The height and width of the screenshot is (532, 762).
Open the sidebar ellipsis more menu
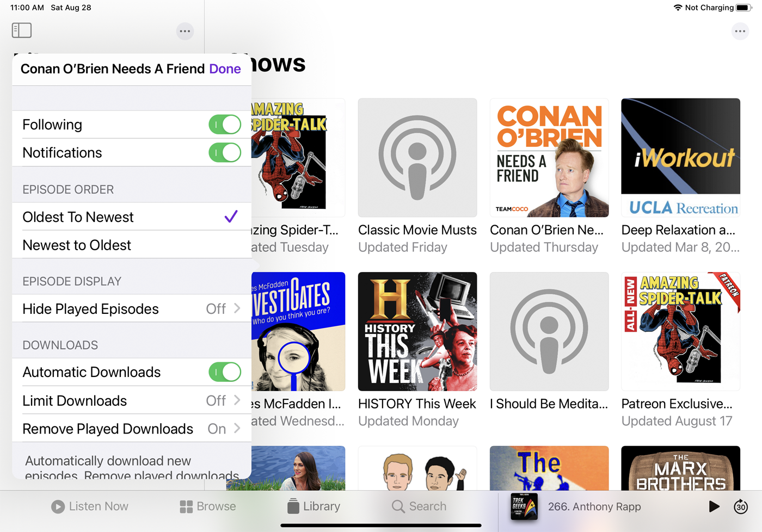click(185, 31)
